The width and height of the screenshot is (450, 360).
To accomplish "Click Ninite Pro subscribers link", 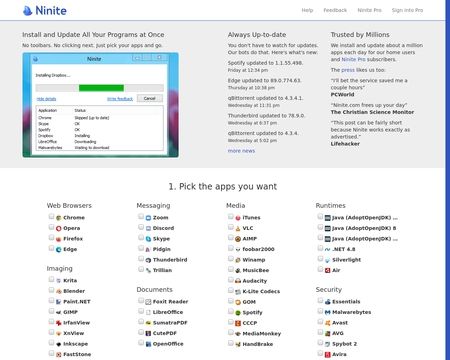I will [353, 59].
